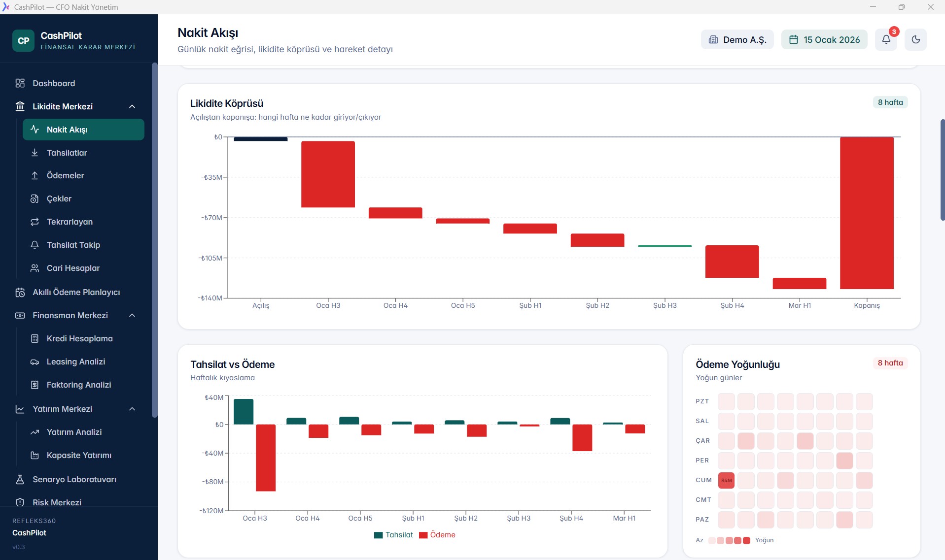The image size is (945, 560).
Task: Toggle dark mode with moon button
Action: coord(916,39)
